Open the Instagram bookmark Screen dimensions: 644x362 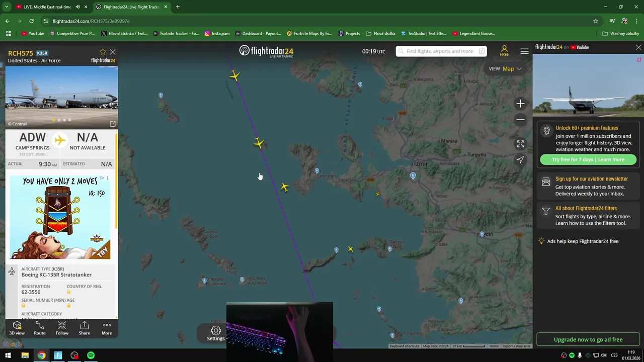217,33
